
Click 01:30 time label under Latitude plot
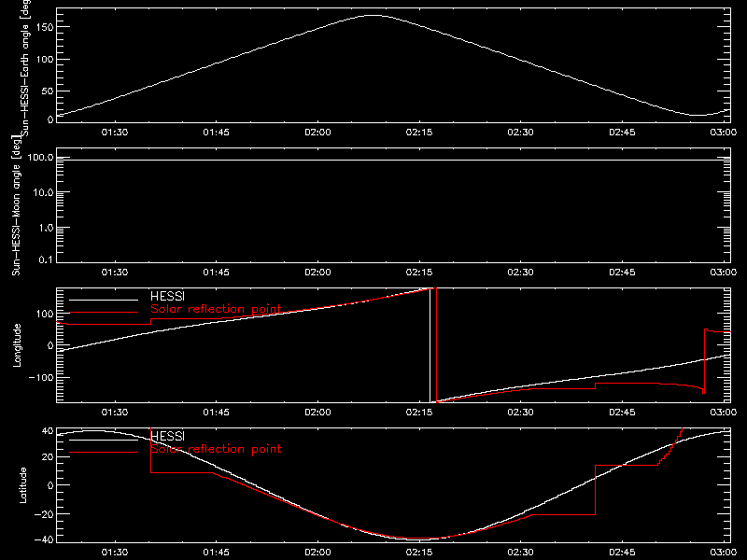tap(115, 553)
